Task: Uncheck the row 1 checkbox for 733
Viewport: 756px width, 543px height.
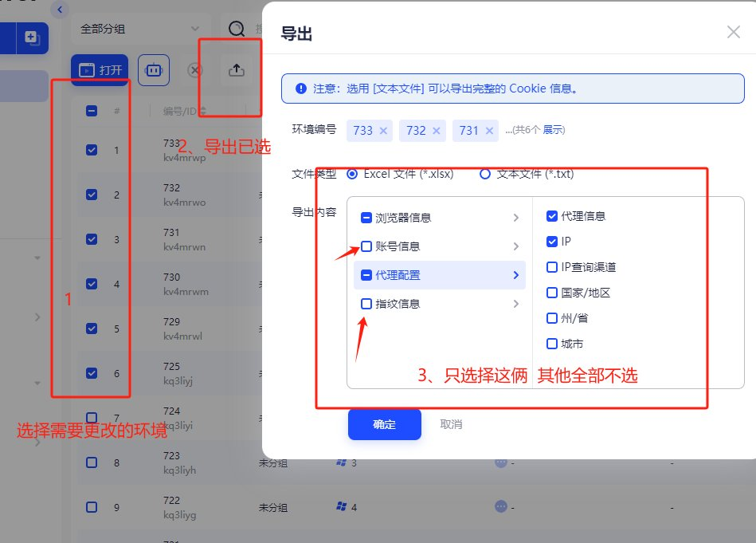Action: pyautogui.click(x=92, y=150)
